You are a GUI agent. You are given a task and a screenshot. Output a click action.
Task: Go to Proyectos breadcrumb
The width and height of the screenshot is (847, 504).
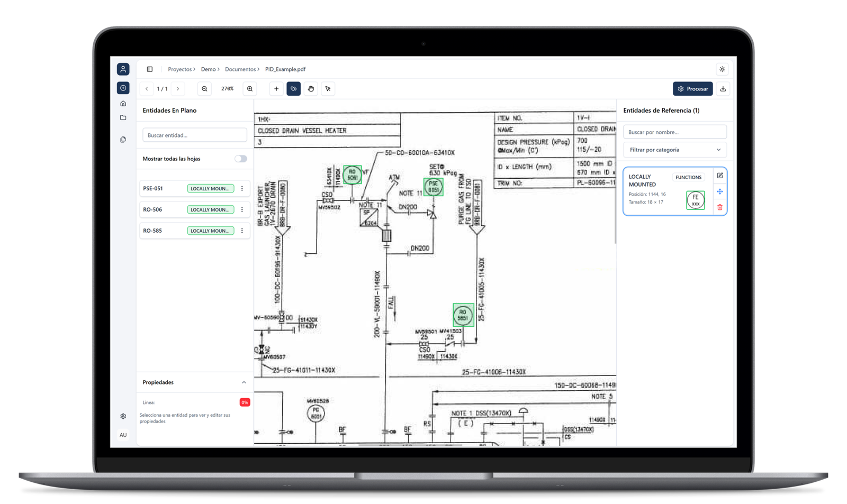[x=180, y=69]
